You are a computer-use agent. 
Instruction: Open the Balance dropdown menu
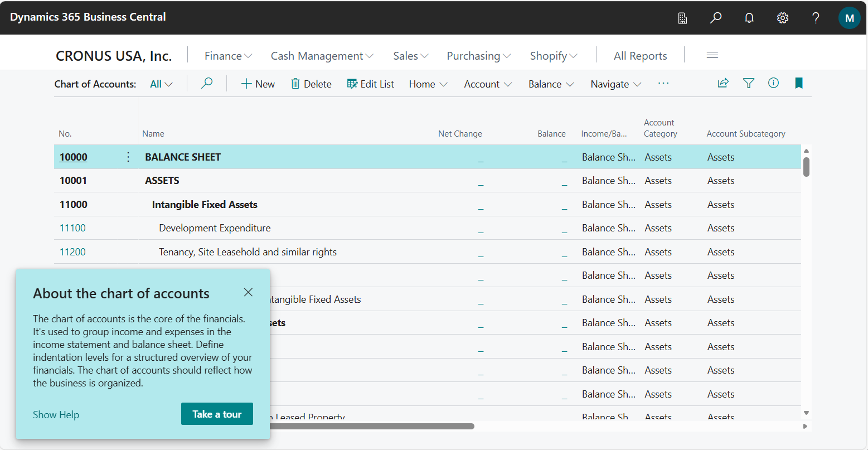tap(550, 84)
